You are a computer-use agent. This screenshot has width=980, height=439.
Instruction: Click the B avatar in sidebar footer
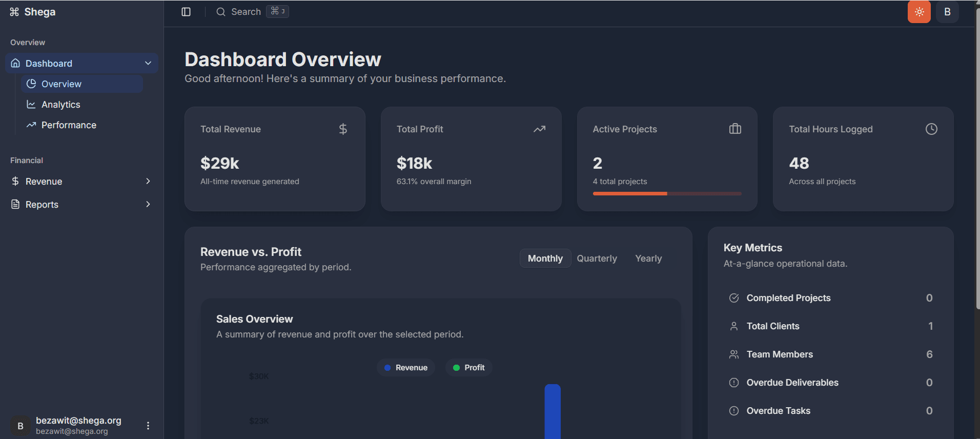[x=21, y=426]
